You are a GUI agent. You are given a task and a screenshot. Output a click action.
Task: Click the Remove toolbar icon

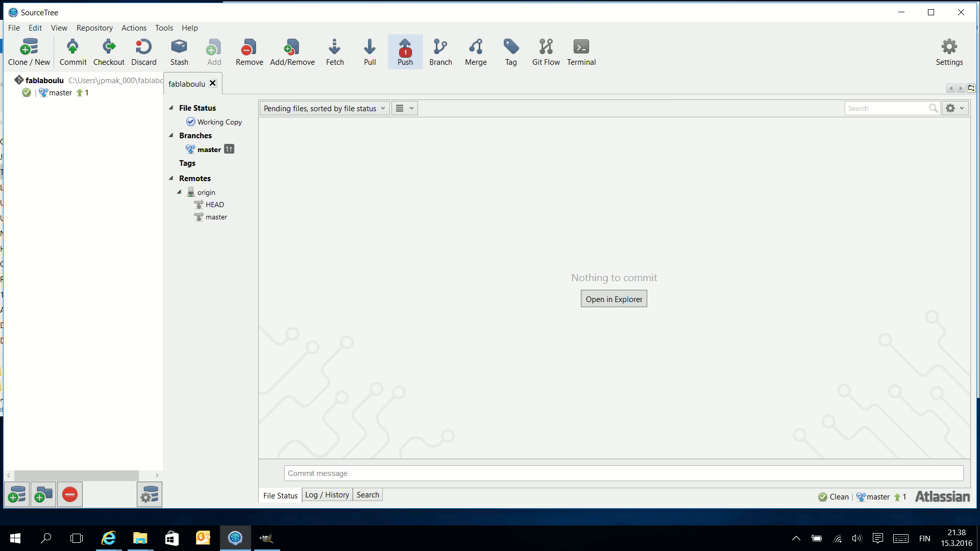coord(250,52)
